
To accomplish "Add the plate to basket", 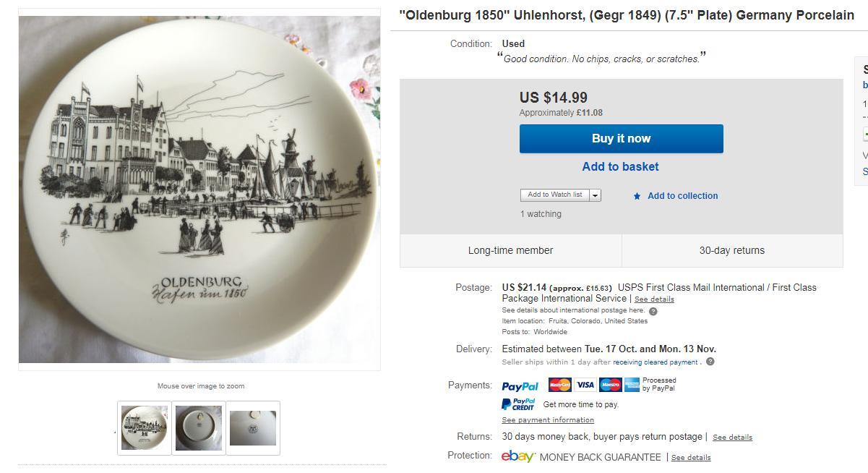I will (x=621, y=166).
